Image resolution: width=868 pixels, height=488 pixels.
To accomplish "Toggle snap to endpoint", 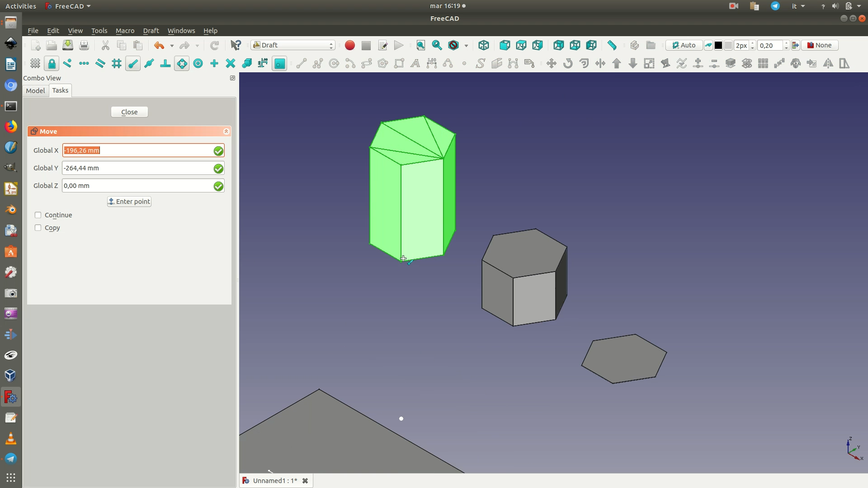I will (x=133, y=64).
